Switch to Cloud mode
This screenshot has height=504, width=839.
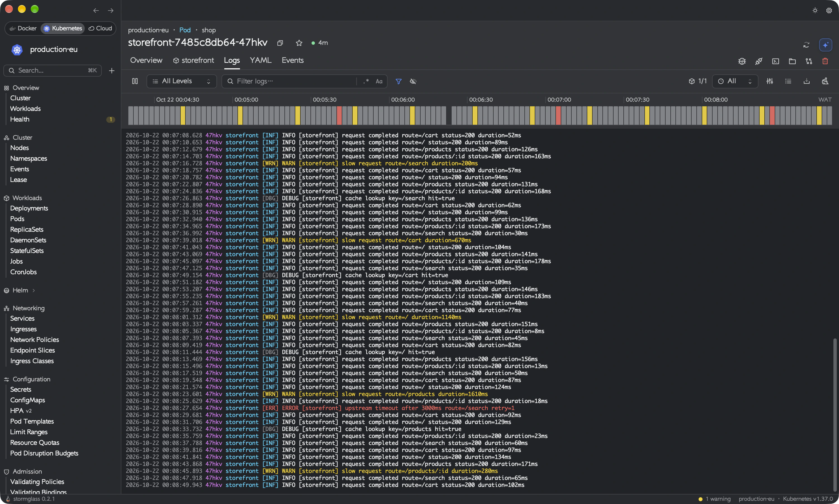tap(100, 28)
